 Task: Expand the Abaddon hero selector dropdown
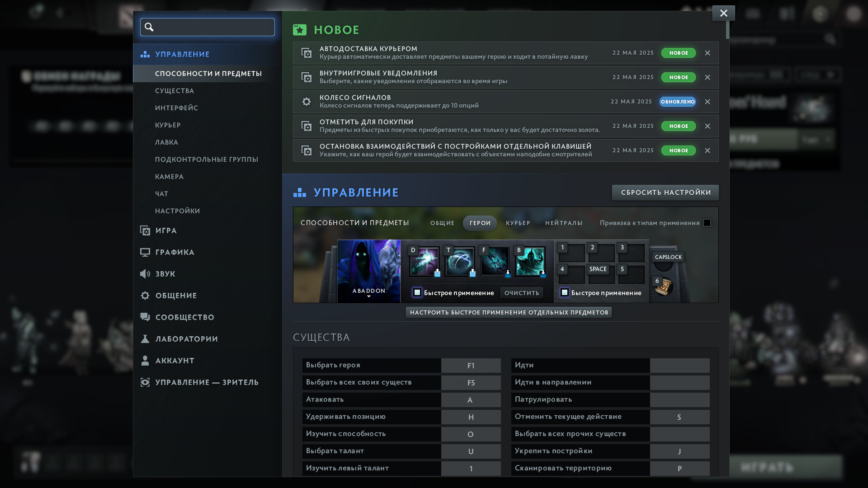pyautogui.click(x=369, y=296)
